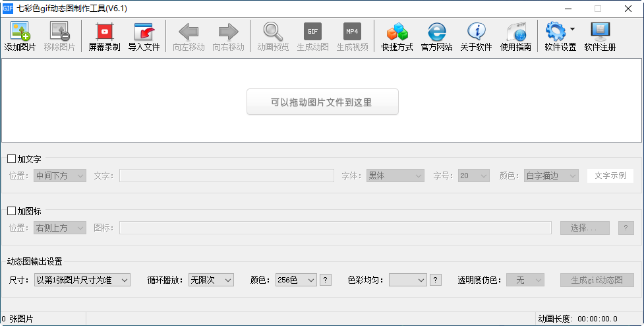Viewport: 644px width, 326px height.
Task: Click the 动态图输出设置 group label
Action: click(x=35, y=261)
